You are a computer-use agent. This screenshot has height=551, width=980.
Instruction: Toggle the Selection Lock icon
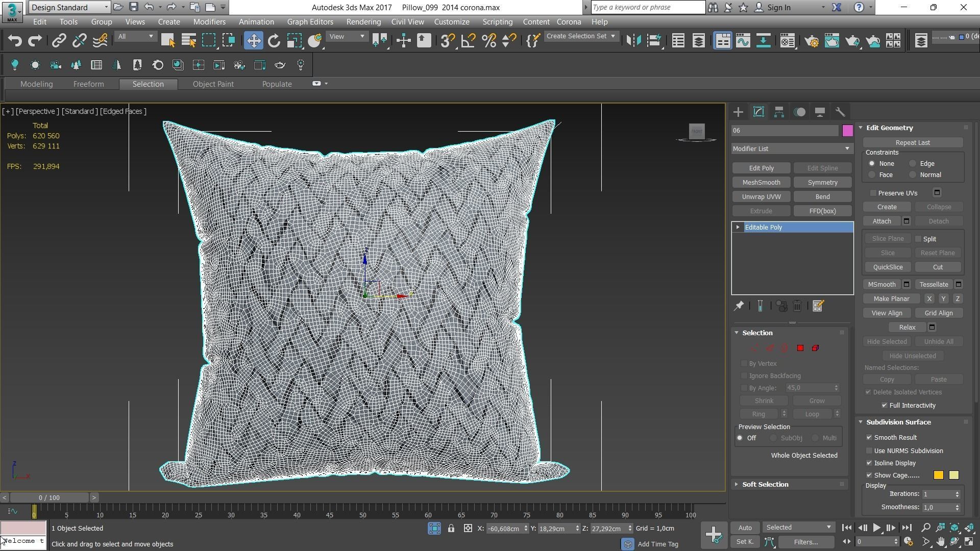(451, 529)
